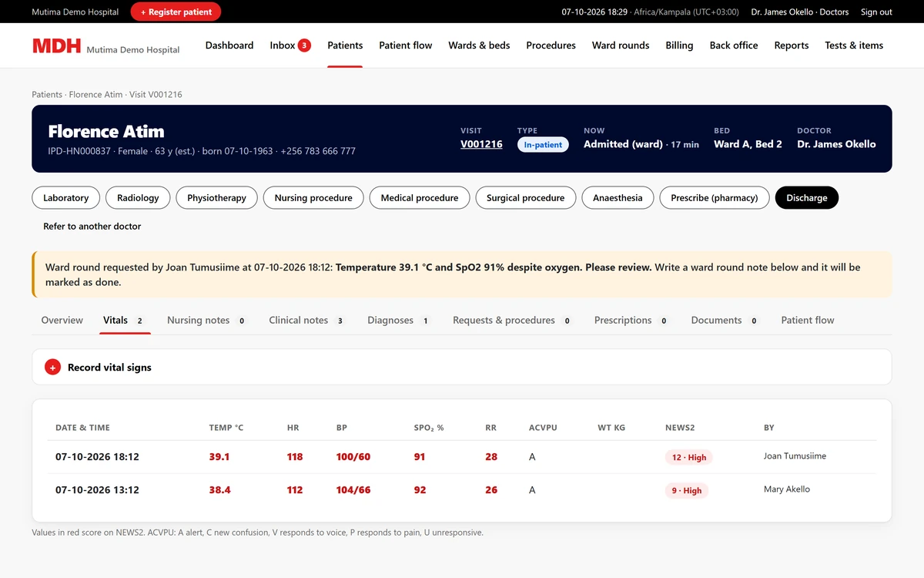Image resolution: width=924 pixels, height=578 pixels.
Task: Click the Discharge button
Action: pyautogui.click(x=807, y=198)
